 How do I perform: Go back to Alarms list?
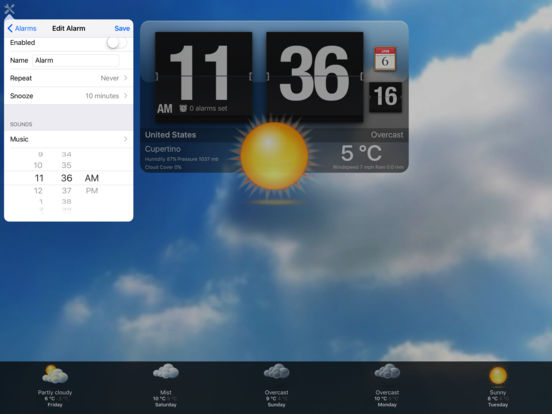click(22, 29)
